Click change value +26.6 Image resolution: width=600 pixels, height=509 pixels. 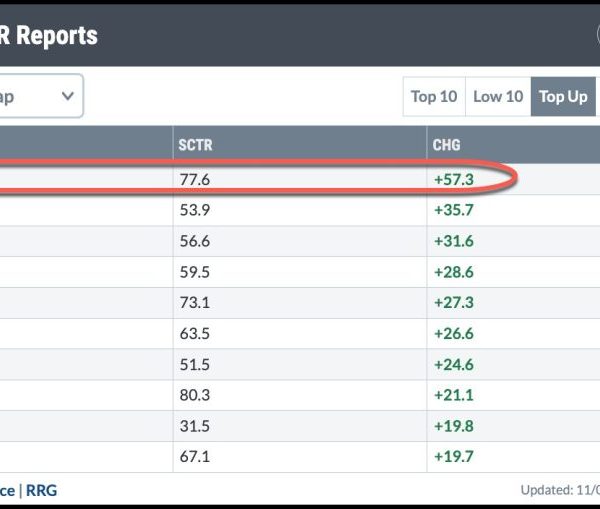(x=454, y=334)
